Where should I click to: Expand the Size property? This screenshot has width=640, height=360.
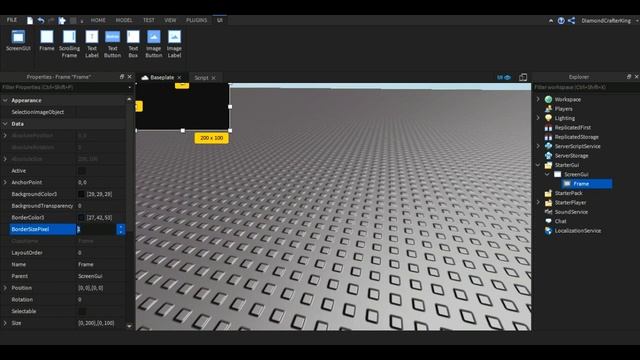click(x=5, y=323)
